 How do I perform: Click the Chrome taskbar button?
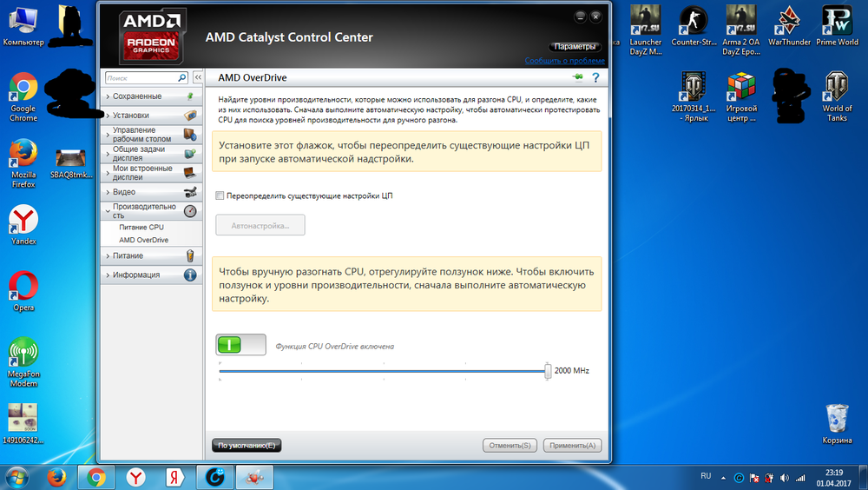(96, 477)
